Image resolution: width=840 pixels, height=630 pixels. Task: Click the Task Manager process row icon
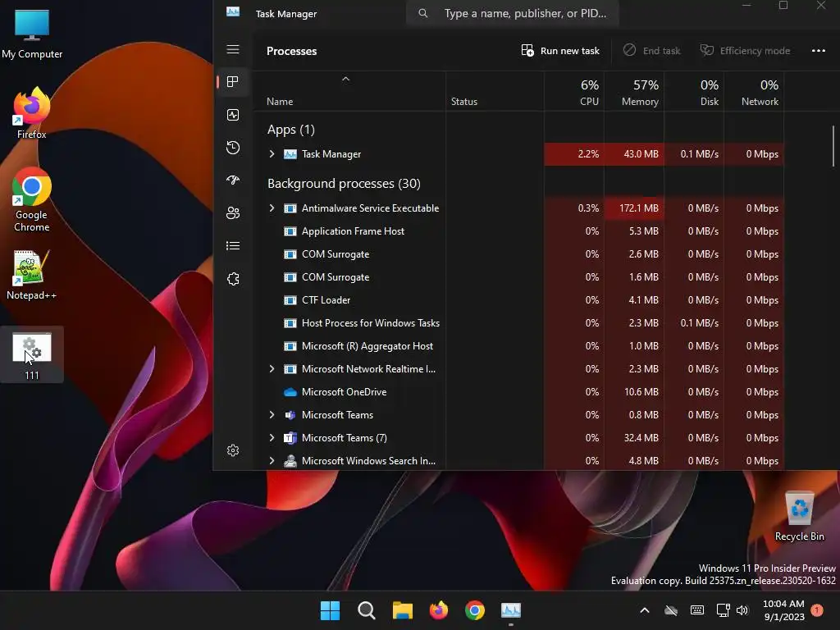click(x=290, y=154)
